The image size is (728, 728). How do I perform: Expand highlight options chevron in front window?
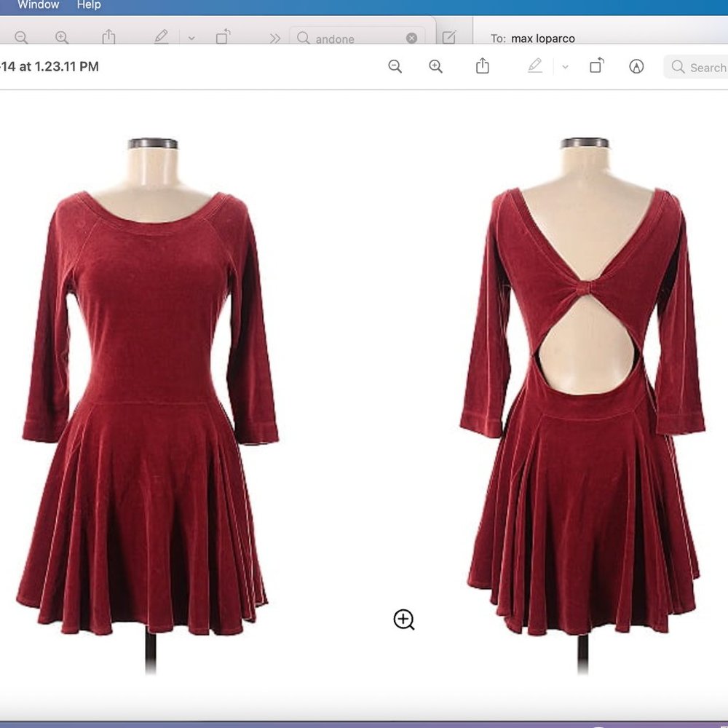coord(565,67)
